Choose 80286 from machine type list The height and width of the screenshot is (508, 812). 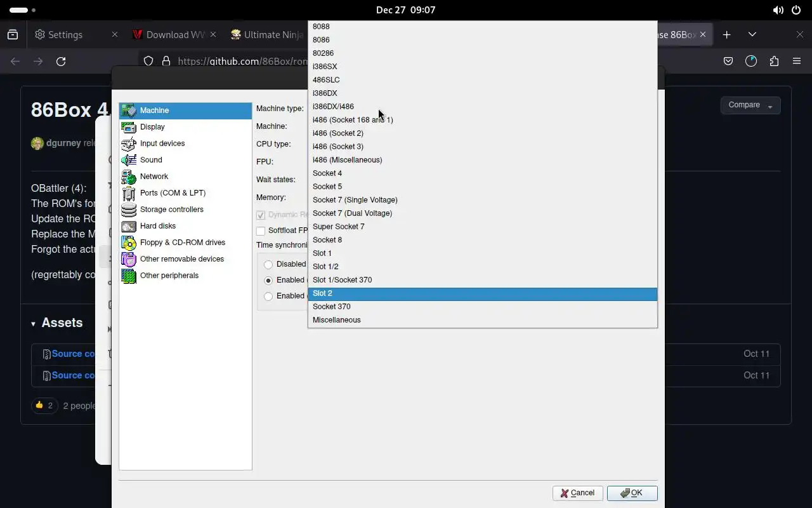tap(482, 53)
